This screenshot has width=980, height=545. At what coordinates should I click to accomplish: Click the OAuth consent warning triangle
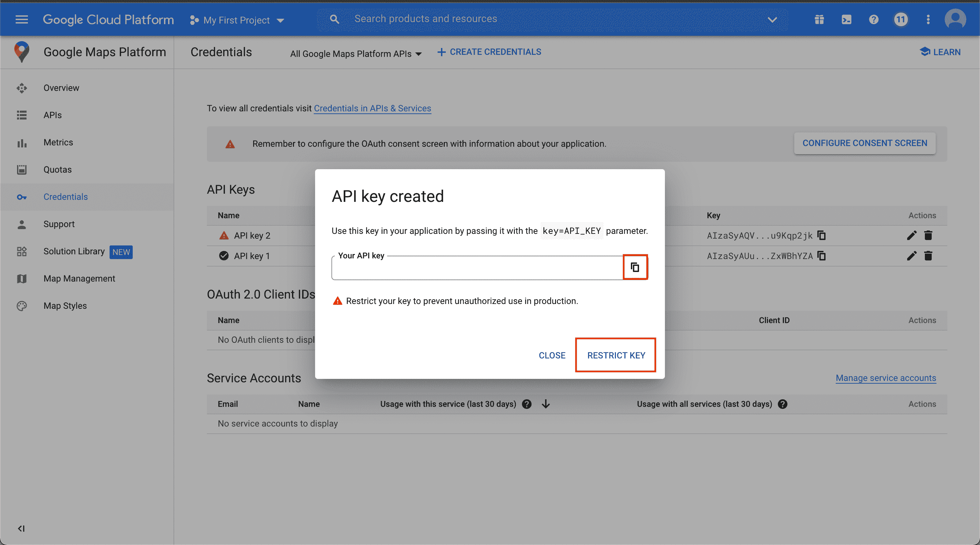point(230,144)
